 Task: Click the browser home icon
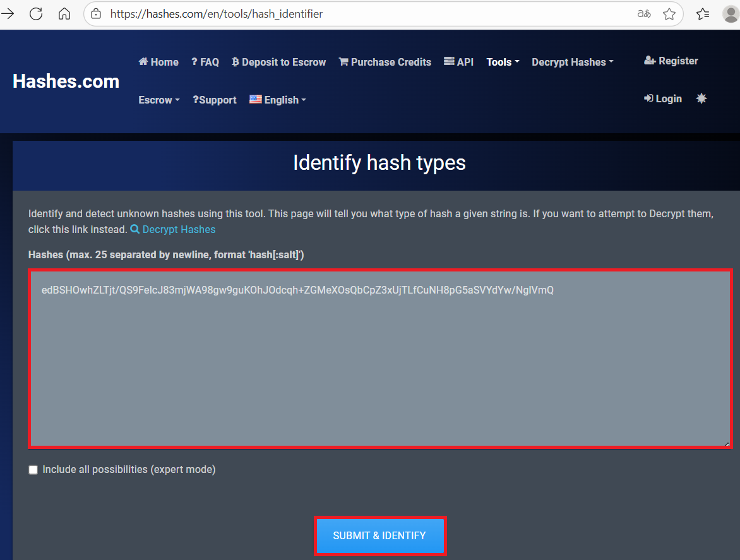point(64,13)
